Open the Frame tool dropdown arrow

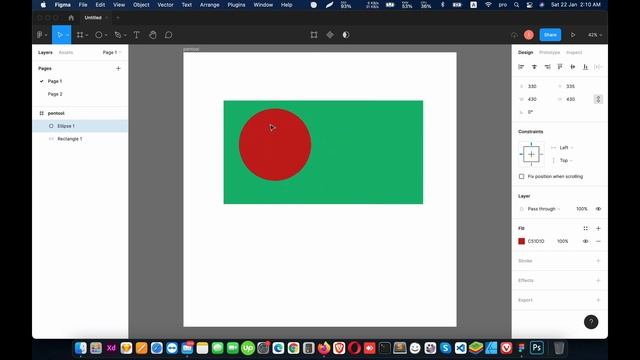click(87, 36)
